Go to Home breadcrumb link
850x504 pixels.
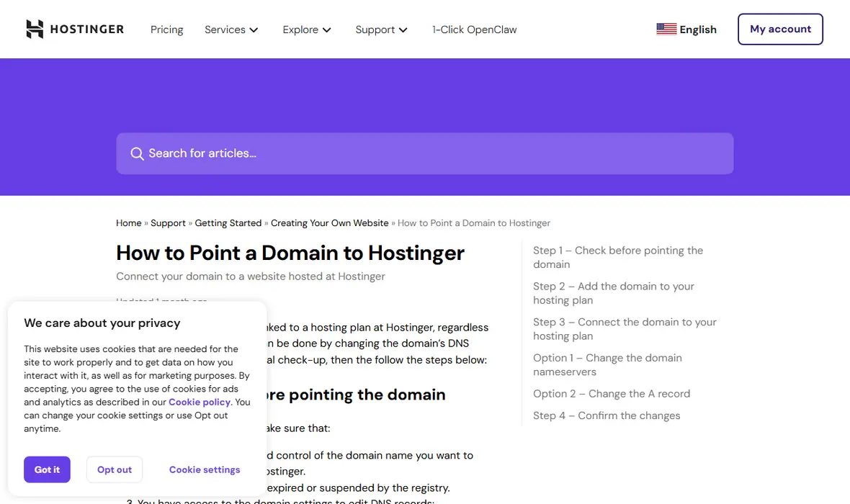tap(128, 223)
